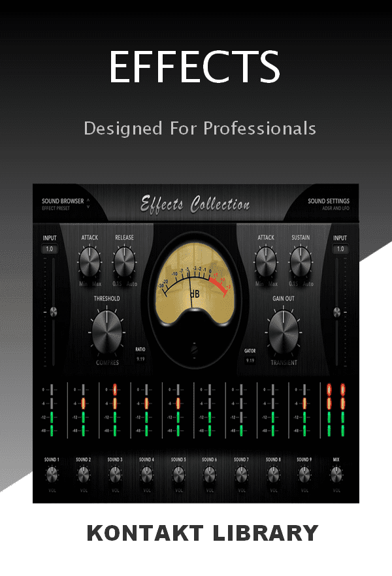Click the right Input value field 1.0
The height and width of the screenshot is (576, 392).
[340, 249]
